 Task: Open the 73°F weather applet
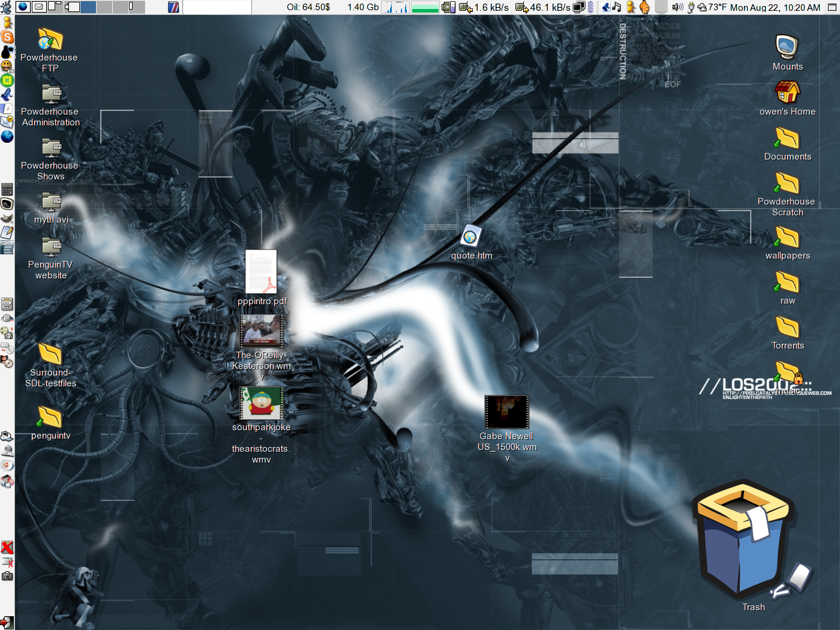click(712, 7)
